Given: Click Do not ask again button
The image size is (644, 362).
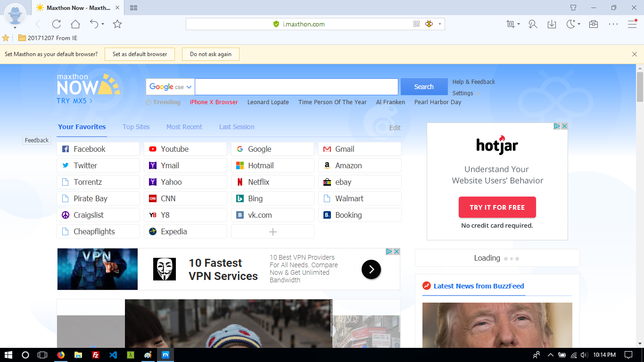Looking at the screenshot, I should [211, 54].
